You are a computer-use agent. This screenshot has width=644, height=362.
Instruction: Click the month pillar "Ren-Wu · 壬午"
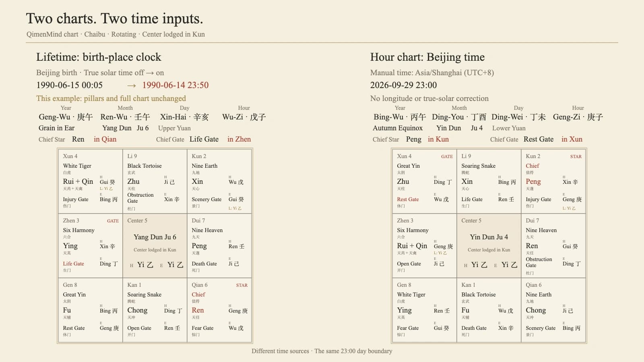[x=125, y=117]
